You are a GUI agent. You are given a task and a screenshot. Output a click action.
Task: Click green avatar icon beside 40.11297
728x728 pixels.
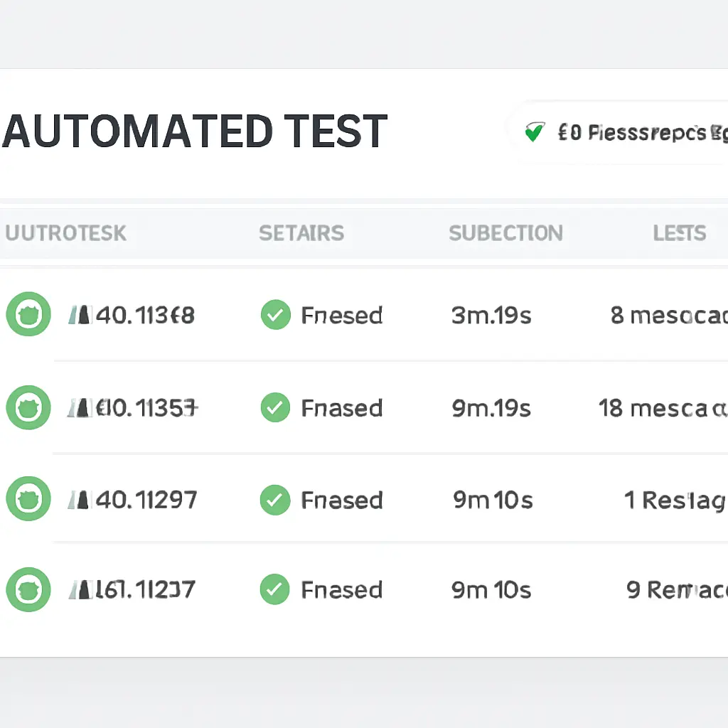(x=28, y=499)
